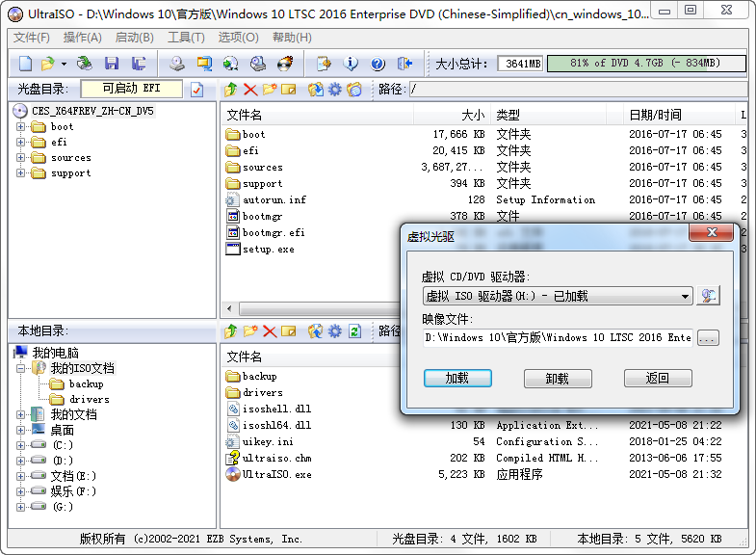Click the 返回 button in dialog

coord(658,379)
